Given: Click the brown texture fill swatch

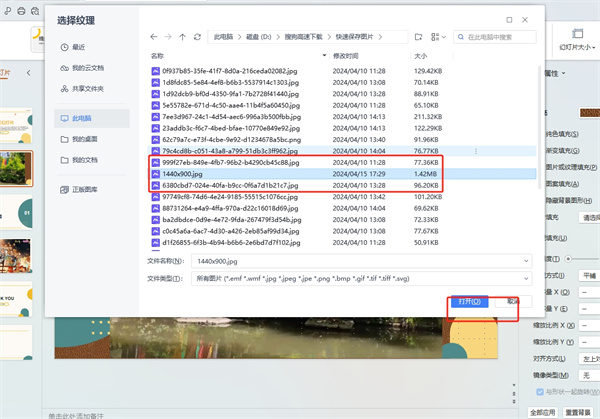Looking at the screenshot, I should [x=590, y=112].
